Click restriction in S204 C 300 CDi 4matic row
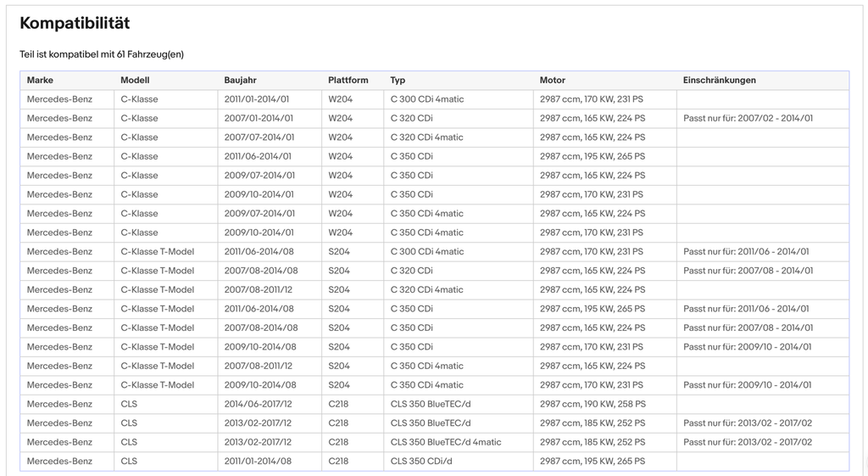This screenshot has height=476, width=868. [746, 252]
